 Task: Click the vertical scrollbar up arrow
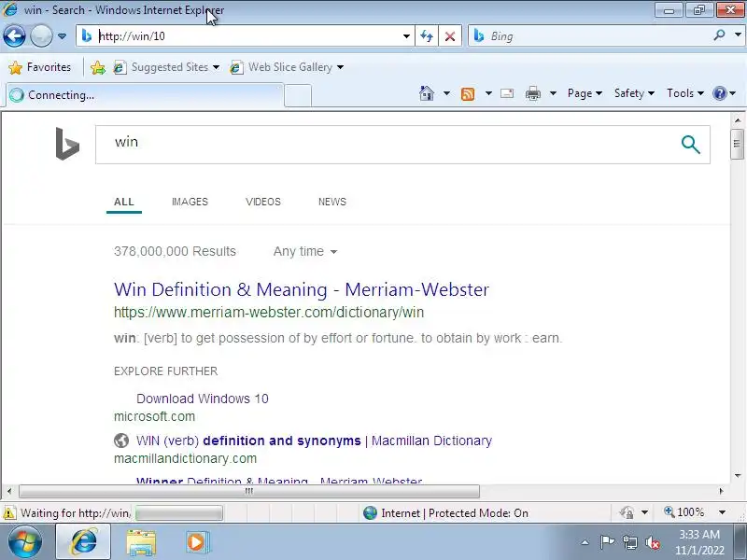pyautogui.click(x=738, y=120)
